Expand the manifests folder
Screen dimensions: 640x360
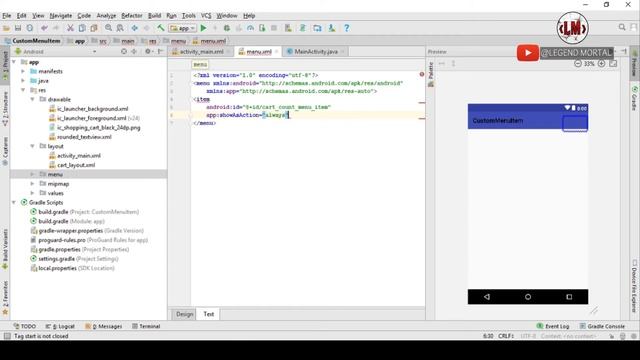click(23, 71)
